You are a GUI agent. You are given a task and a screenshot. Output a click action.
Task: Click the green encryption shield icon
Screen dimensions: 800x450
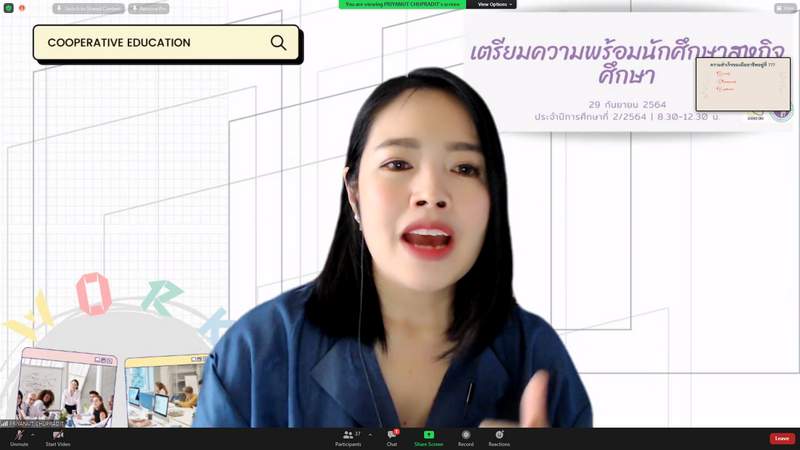tap(9, 8)
